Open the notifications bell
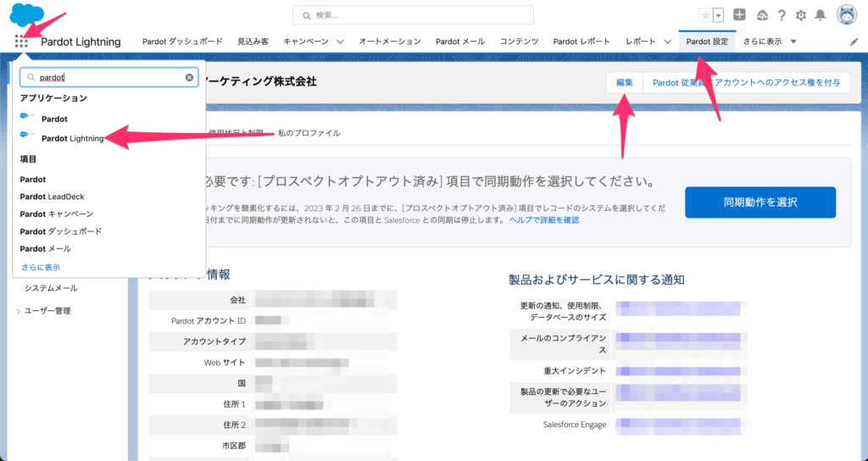The image size is (868, 461). (821, 15)
